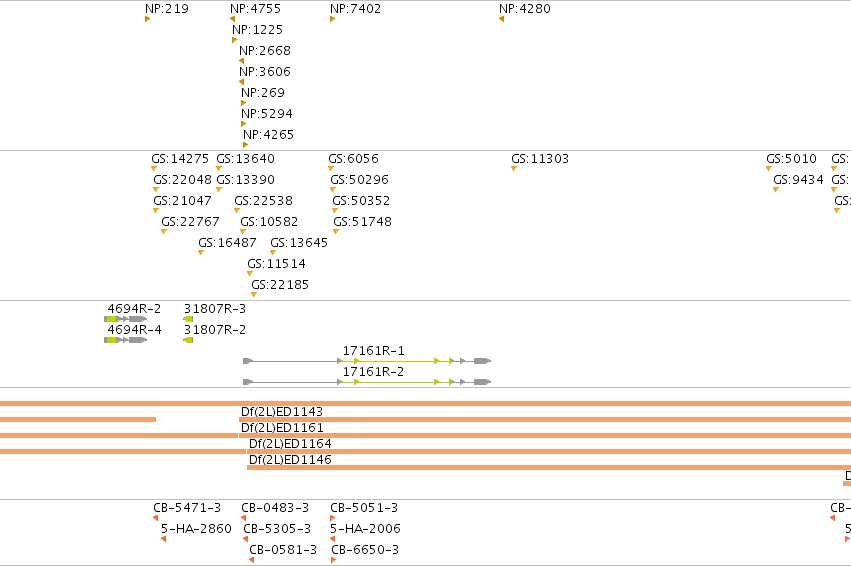The image size is (851, 566).
Task: Click the 5-HA-2860 insertion label
Action: click(x=196, y=529)
